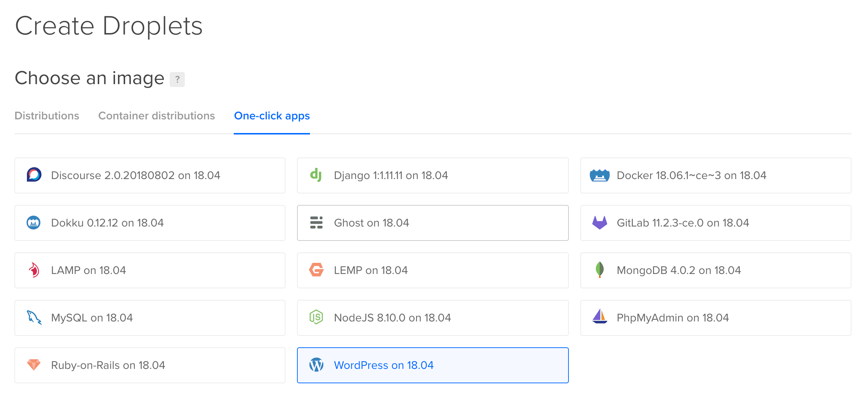The image size is (868, 407).
Task: Click the Docker whale icon
Action: click(599, 175)
